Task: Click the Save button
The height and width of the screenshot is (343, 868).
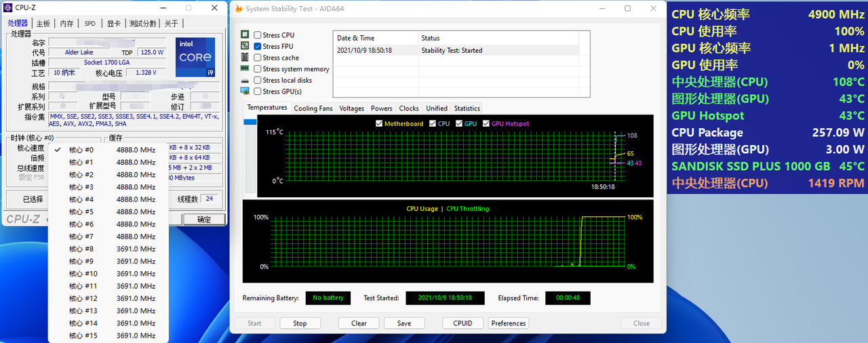Action: pos(404,323)
